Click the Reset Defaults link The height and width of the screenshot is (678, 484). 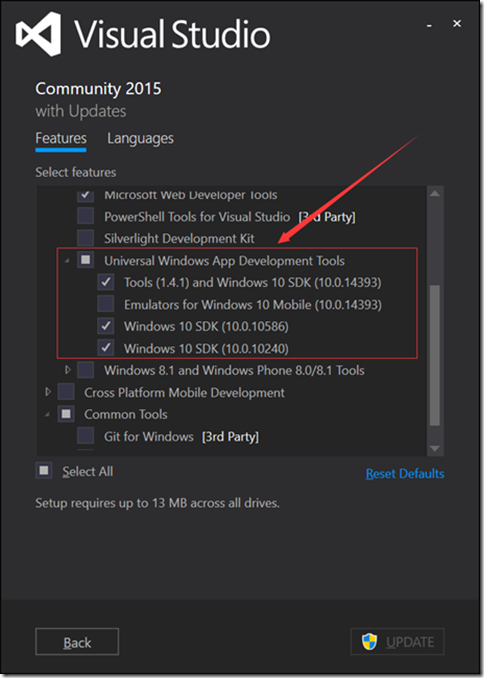[x=405, y=473]
